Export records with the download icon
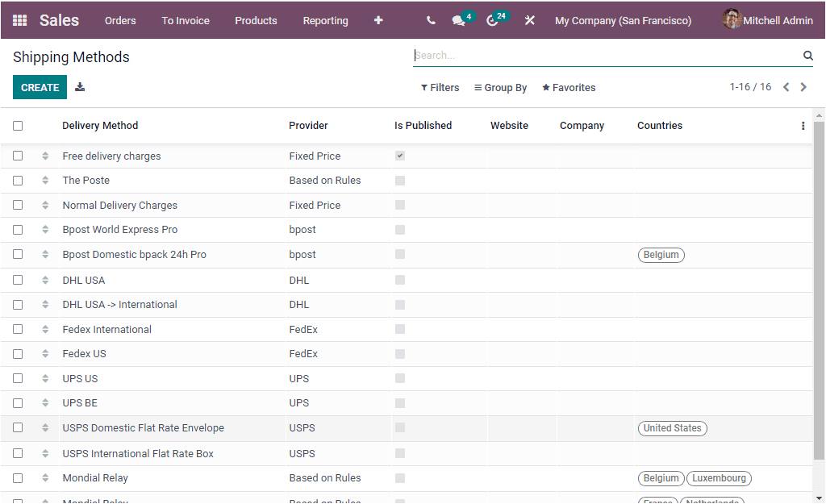Viewport: 826px width, 504px height. pyautogui.click(x=79, y=86)
